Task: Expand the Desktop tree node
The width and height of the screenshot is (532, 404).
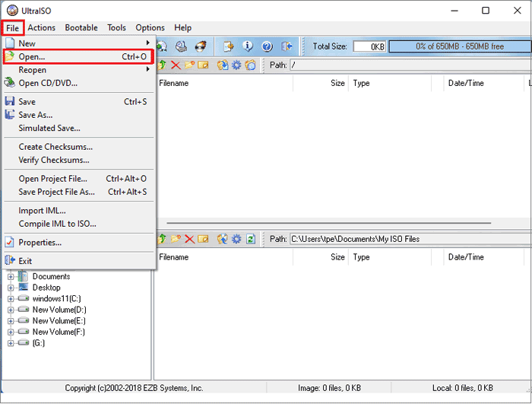Action: click(x=11, y=288)
